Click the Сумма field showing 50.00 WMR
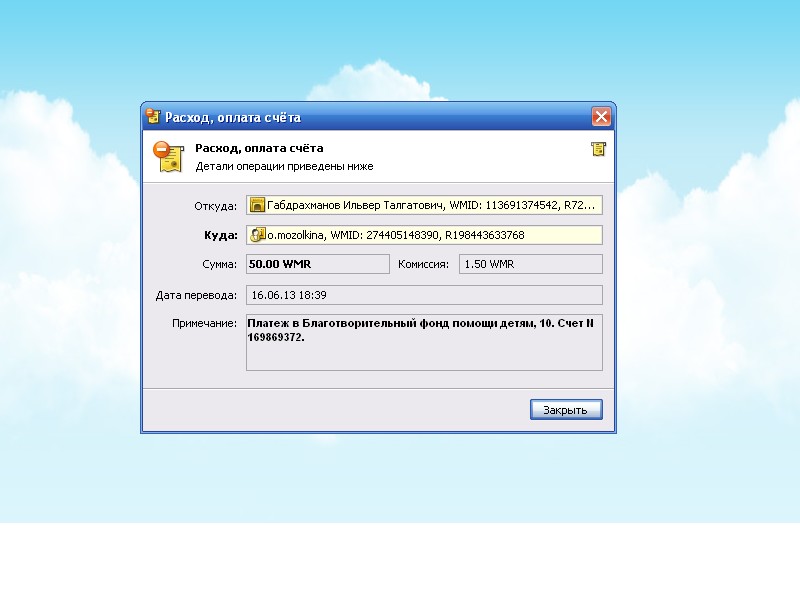 pyautogui.click(x=318, y=264)
